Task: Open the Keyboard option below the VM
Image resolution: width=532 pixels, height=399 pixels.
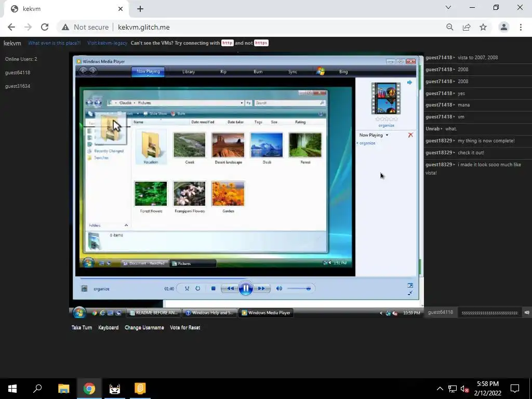Action: [x=108, y=327]
